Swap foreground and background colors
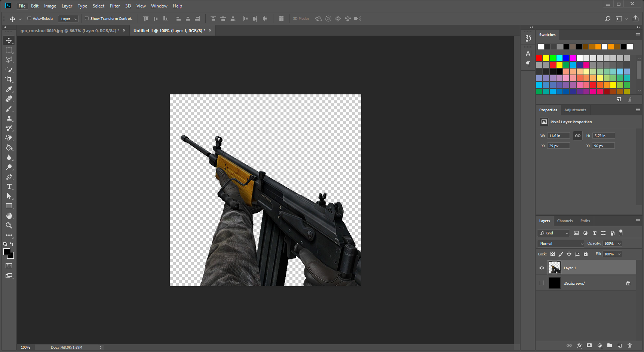Screen dimensions: 644x352 [x=12, y=244]
